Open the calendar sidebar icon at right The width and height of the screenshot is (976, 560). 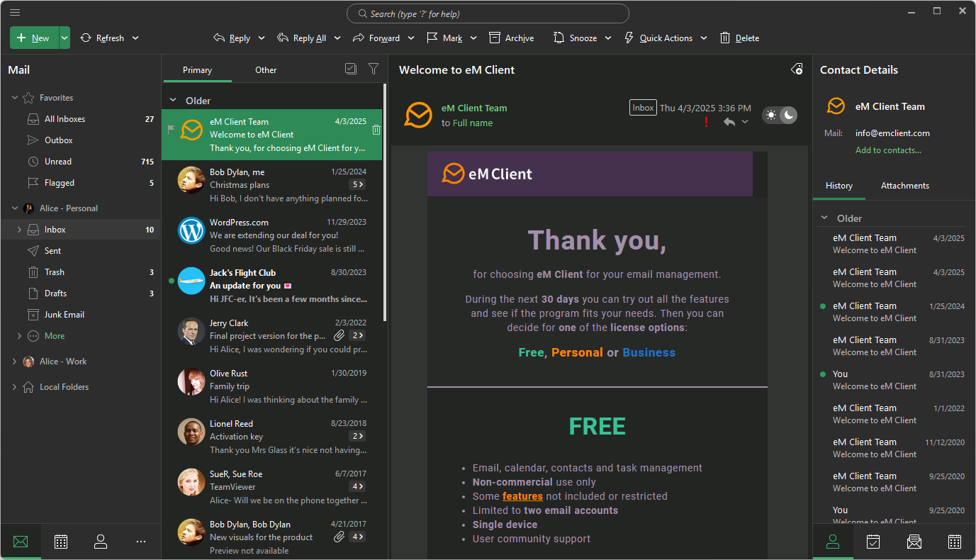point(955,542)
